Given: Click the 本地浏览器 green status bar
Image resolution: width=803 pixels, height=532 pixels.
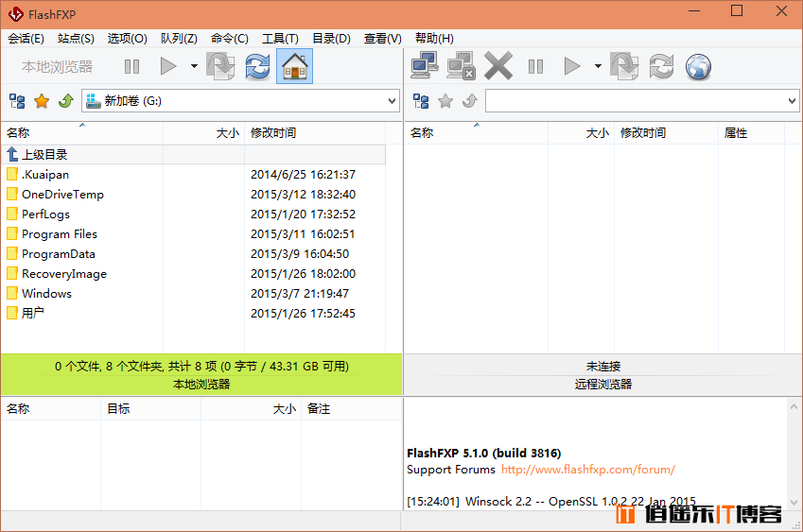Looking at the screenshot, I should pyautogui.click(x=201, y=374).
